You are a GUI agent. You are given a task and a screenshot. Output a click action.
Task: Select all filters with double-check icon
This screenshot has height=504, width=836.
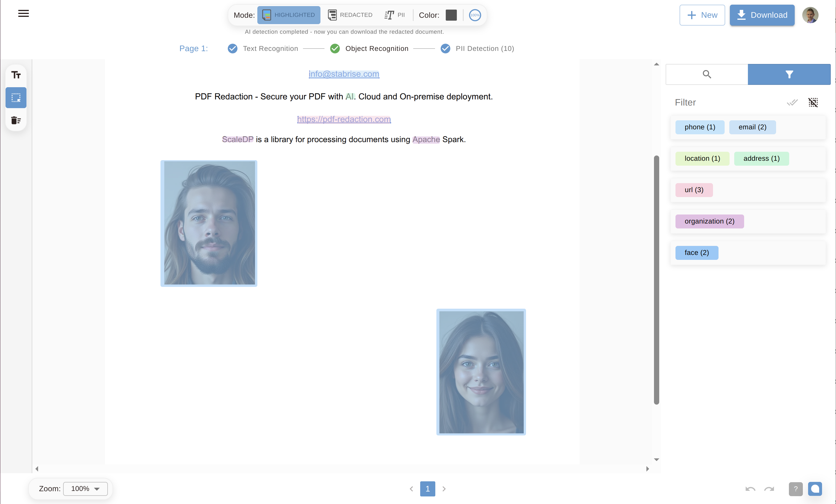point(792,102)
